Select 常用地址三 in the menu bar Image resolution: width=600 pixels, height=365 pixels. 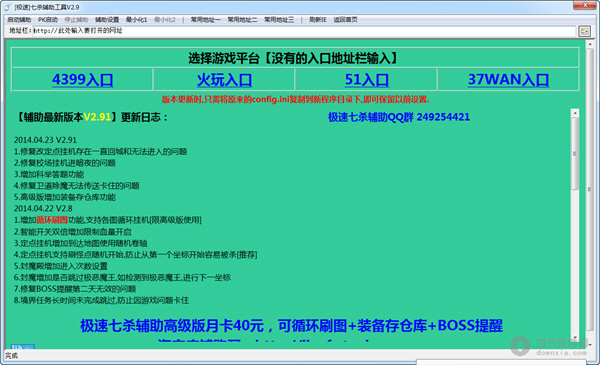(x=279, y=20)
